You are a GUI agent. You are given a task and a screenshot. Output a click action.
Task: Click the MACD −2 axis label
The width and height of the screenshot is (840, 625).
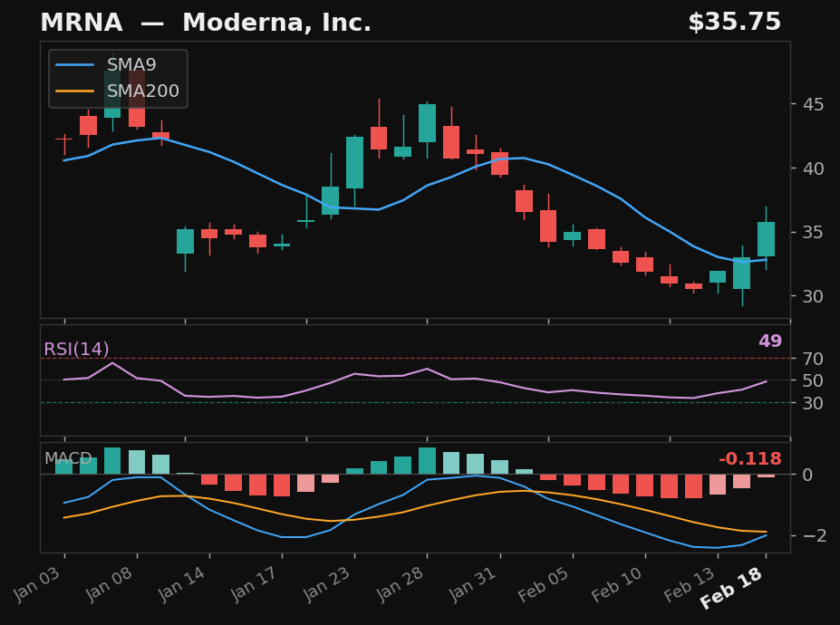[x=815, y=535]
